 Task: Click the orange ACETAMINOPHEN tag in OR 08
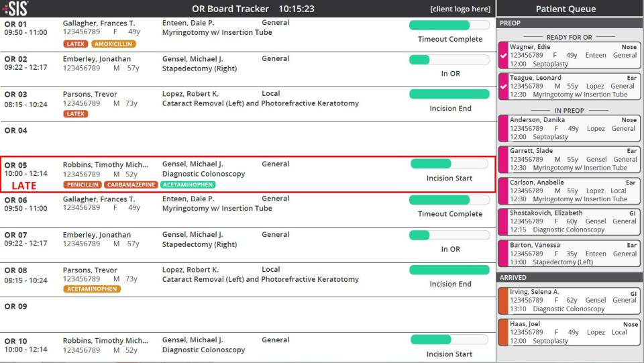tap(92, 289)
